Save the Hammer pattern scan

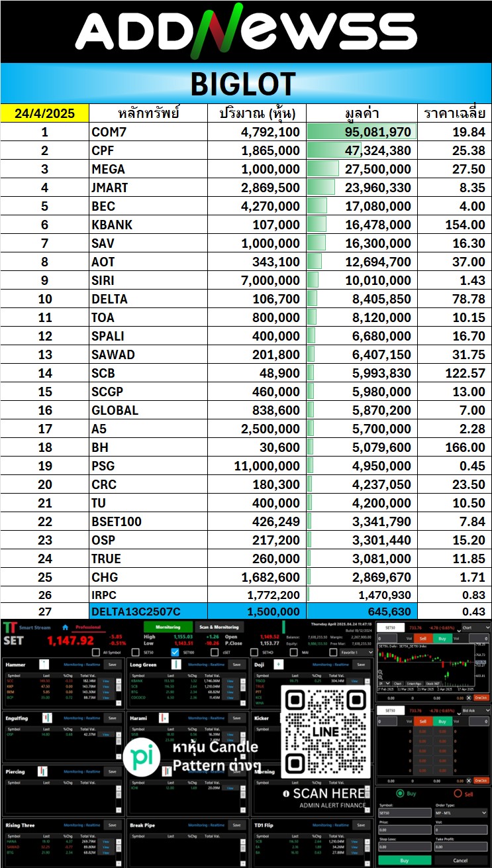[x=112, y=664]
